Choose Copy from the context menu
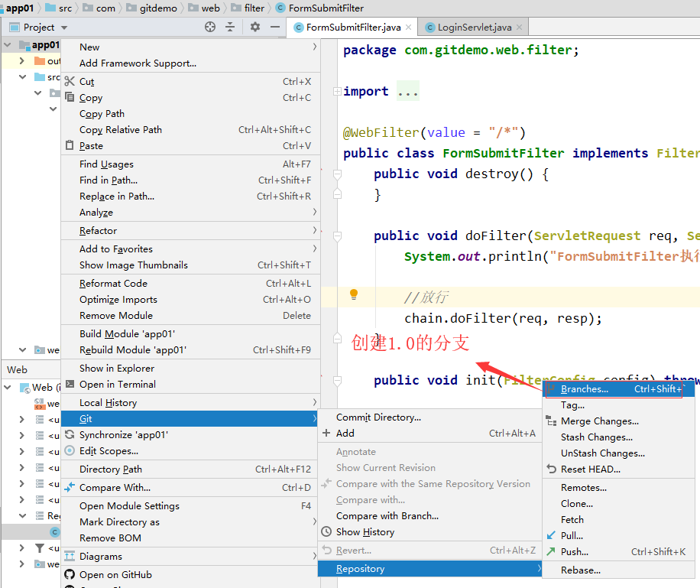700x588 pixels. (190, 97)
